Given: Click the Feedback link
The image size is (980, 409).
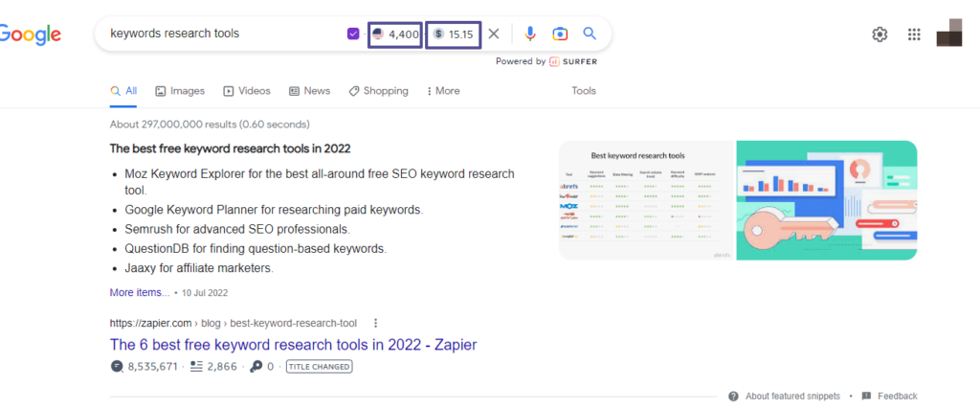Looking at the screenshot, I should point(898,396).
